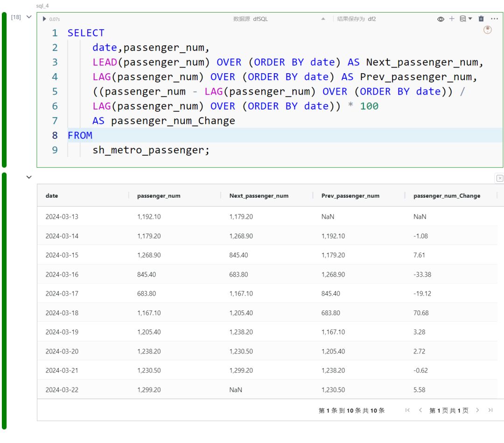The width and height of the screenshot is (504, 443).
Task: Jump to the last results page
Action: (490, 410)
